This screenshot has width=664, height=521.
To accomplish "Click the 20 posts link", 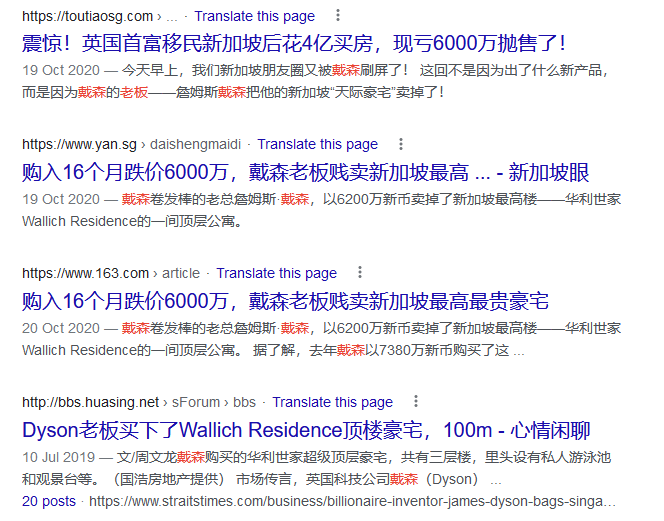I will 49,501.
